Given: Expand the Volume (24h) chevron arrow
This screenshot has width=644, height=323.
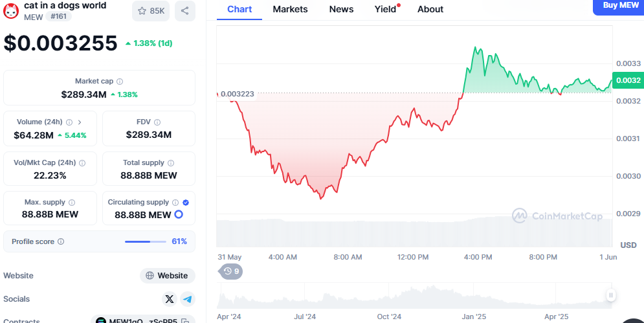Looking at the screenshot, I should click(80, 122).
